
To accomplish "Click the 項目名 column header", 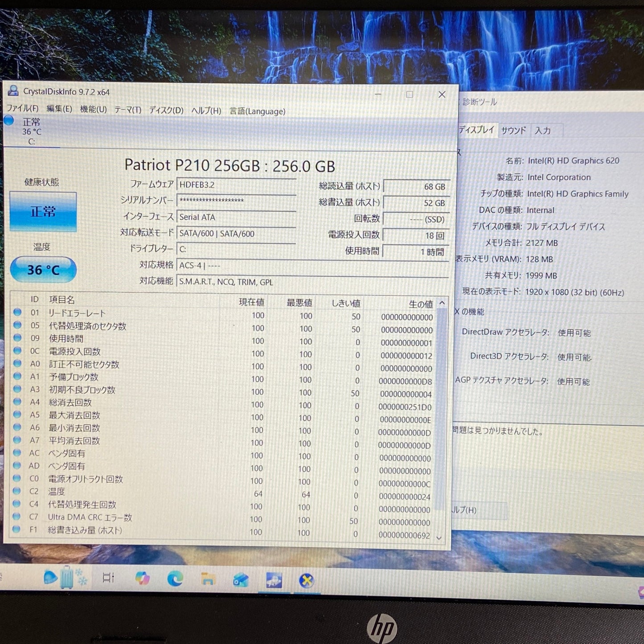I will pyautogui.click(x=62, y=299).
